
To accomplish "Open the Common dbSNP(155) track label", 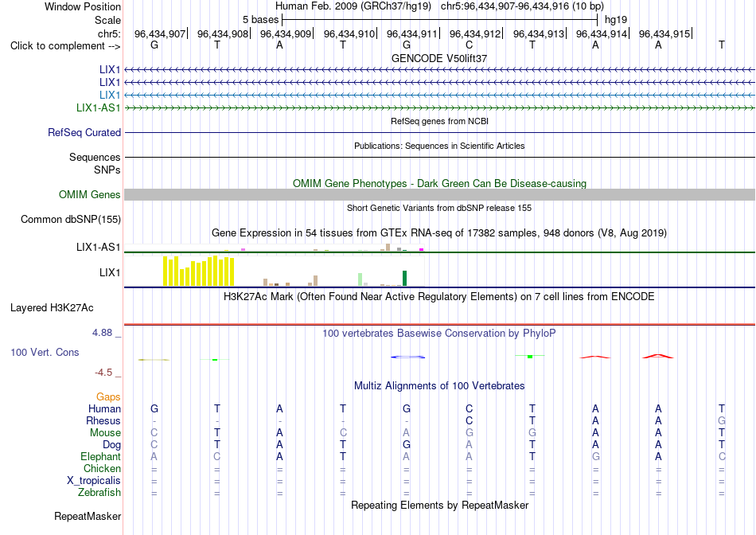I will (71, 220).
